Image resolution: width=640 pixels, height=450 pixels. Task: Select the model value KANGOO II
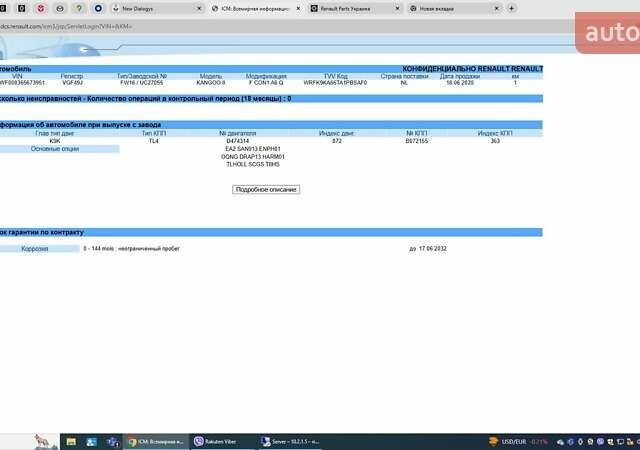(211, 83)
